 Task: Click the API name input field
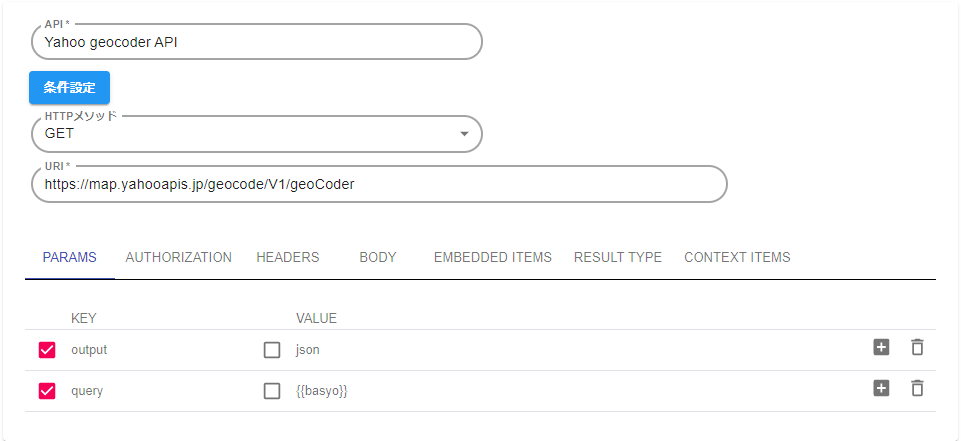pyautogui.click(x=257, y=42)
